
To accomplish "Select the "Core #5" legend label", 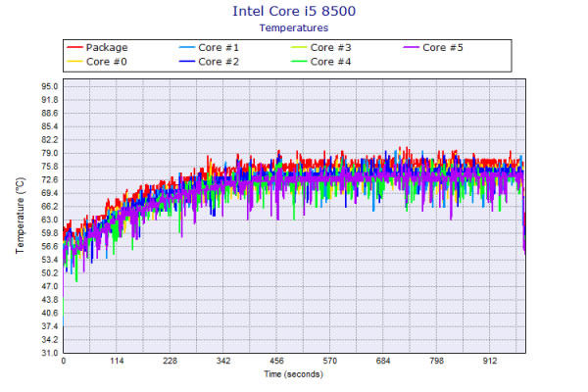I will tap(443, 48).
